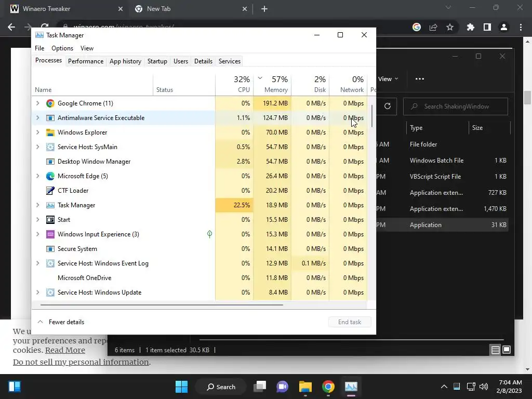
Task: Open File Explorer from the taskbar
Action: [x=305, y=387]
